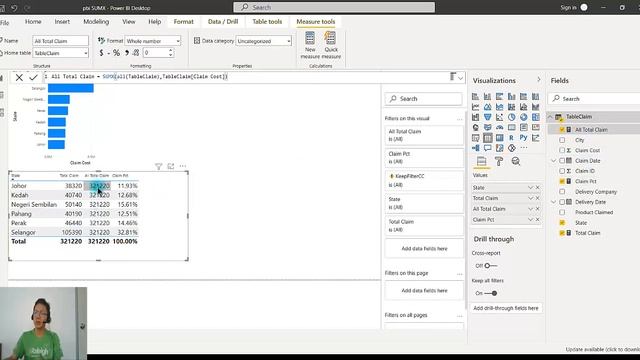The height and width of the screenshot is (360, 640).
Task: Check the Claim ID field checkbox
Action: 562,171
